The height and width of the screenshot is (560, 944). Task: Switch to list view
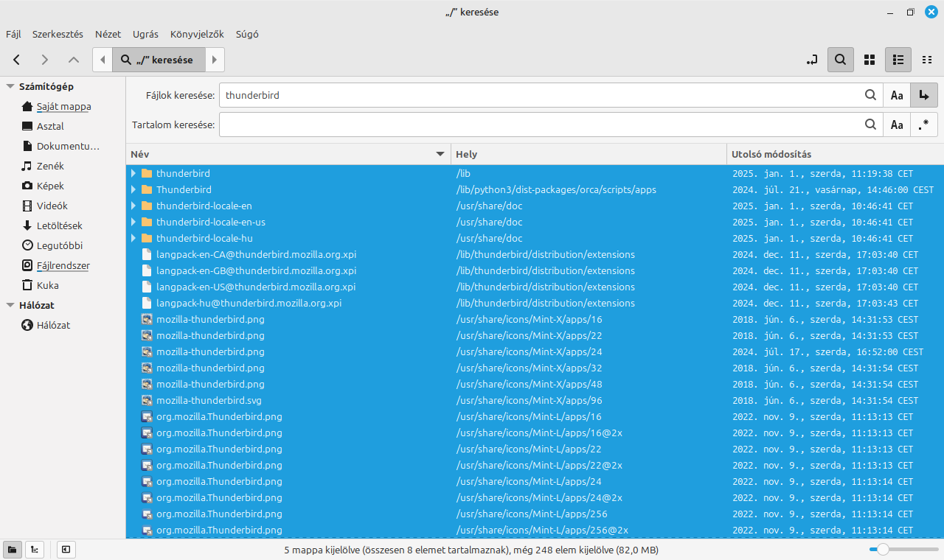coord(898,60)
